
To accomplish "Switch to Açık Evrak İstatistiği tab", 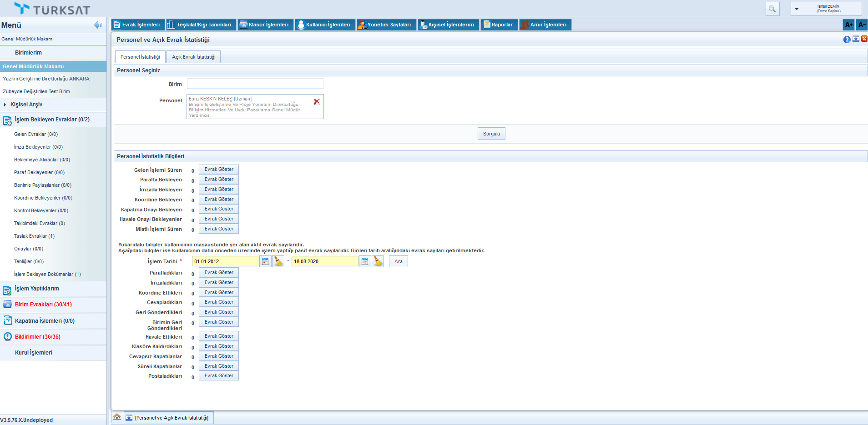I will point(193,57).
